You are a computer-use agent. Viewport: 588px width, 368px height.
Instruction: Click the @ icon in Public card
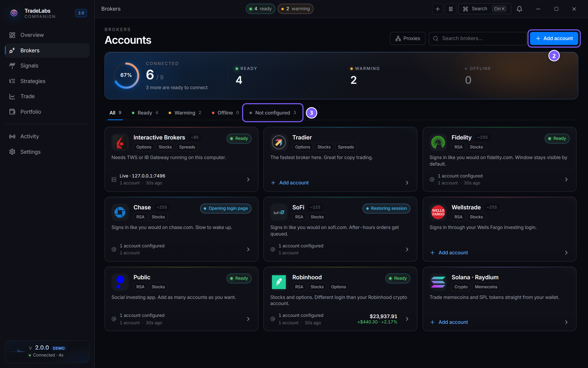pos(114,319)
